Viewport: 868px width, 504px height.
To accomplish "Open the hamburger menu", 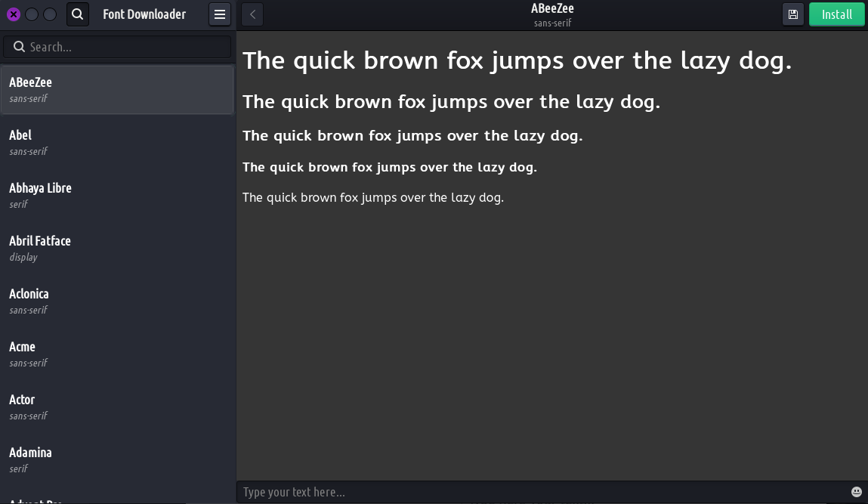I will pyautogui.click(x=220, y=14).
